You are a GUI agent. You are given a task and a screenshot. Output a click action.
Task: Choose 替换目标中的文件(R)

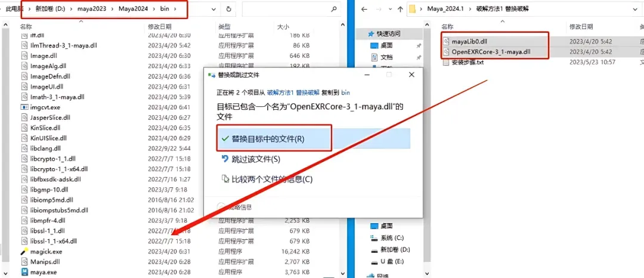[x=314, y=139]
